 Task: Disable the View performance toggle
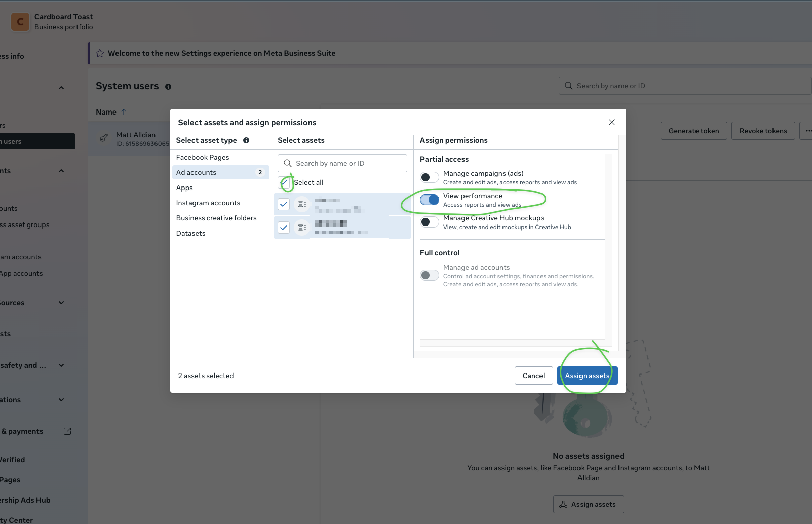429,200
